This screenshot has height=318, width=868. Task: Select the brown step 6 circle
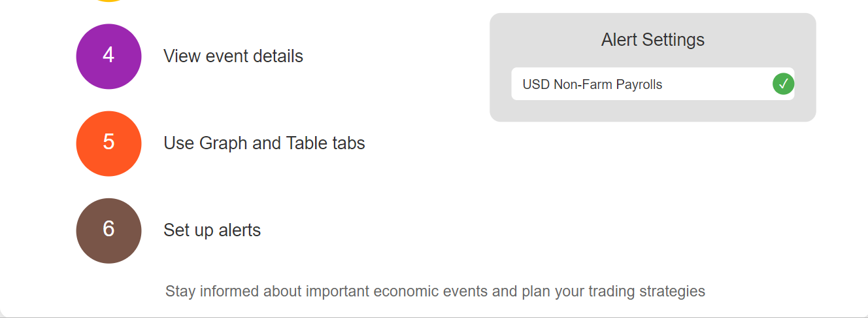108,230
